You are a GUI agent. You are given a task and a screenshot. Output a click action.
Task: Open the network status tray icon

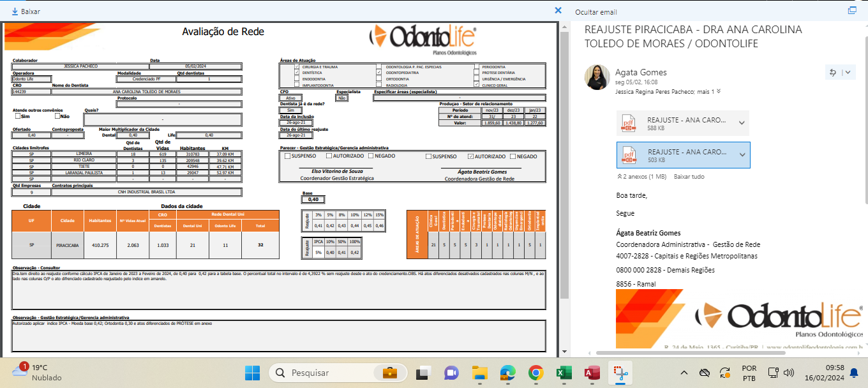pyautogui.click(x=774, y=373)
